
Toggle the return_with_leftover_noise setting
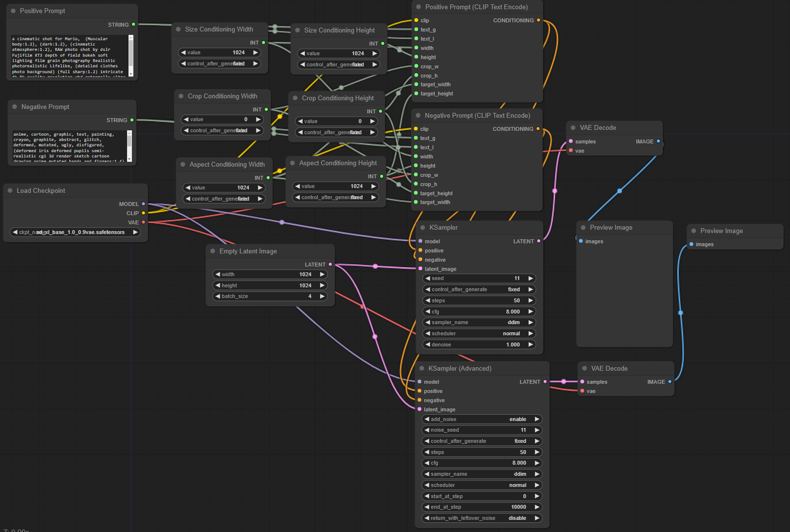point(482,518)
